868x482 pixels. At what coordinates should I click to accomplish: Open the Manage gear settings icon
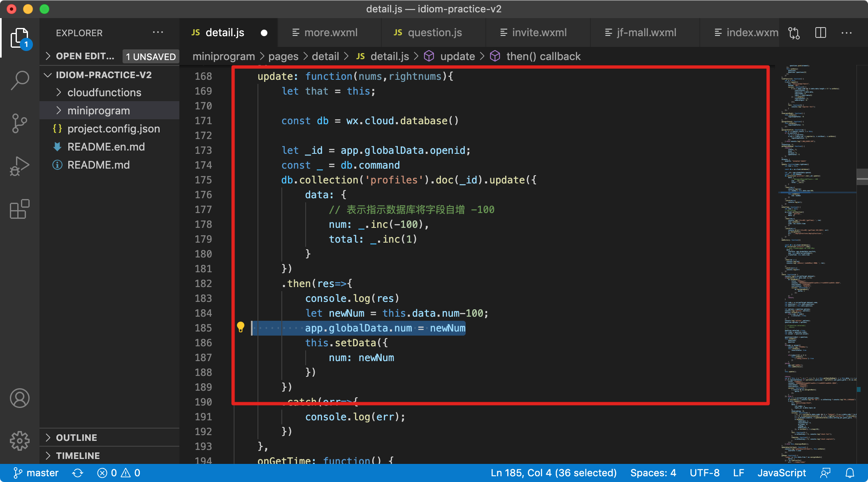coord(20,441)
